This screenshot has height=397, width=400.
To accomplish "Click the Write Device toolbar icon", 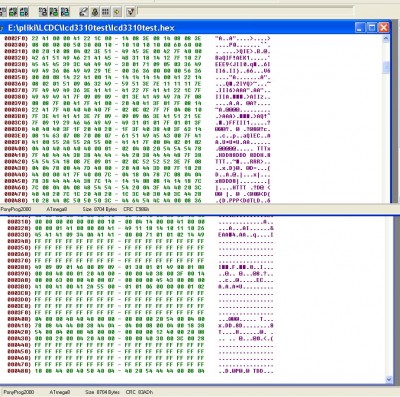I will click(x=43, y=12).
